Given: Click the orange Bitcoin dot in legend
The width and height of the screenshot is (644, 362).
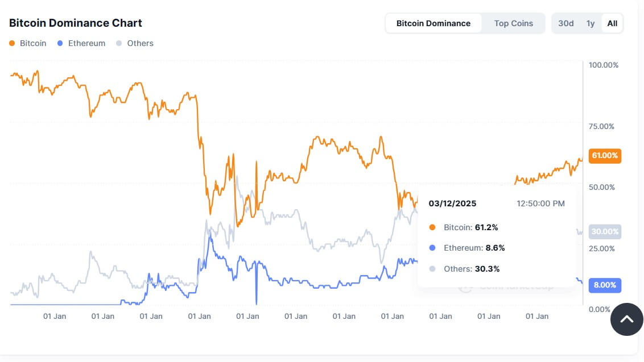Looking at the screenshot, I should (x=12, y=43).
